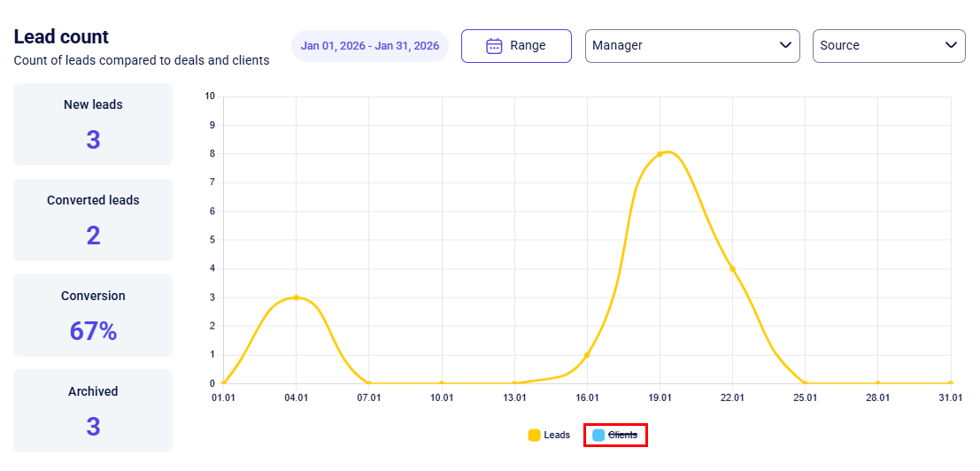Click the yellow Leads legend swatch

(534, 435)
